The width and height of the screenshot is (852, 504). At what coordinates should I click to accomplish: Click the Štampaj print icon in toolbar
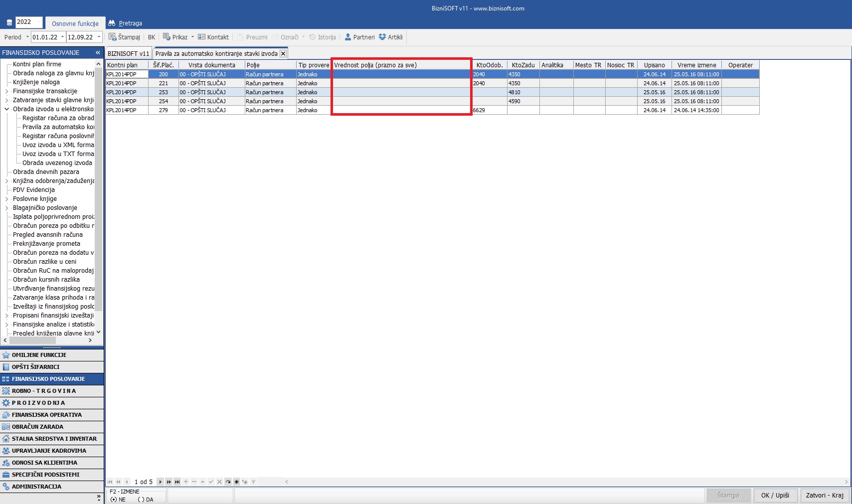click(x=113, y=37)
